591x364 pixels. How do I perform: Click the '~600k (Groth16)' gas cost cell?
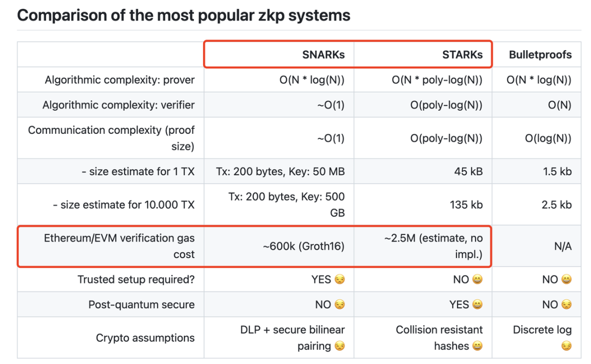pyautogui.click(x=303, y=247)
